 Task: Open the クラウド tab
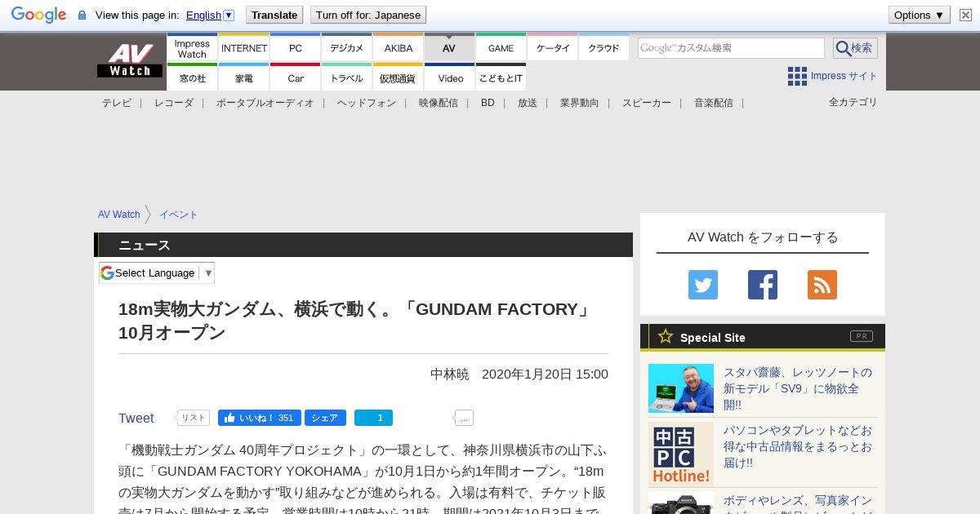click(604, 48)
